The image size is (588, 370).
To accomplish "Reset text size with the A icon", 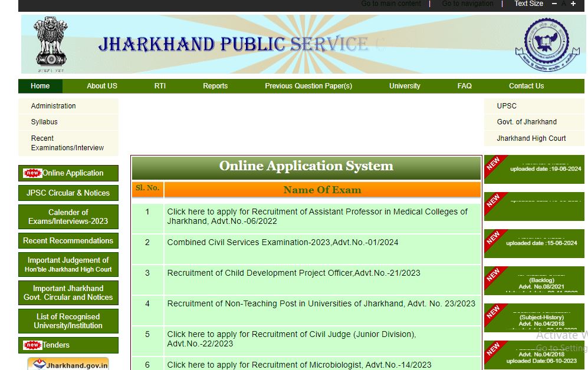I will 563,4.
